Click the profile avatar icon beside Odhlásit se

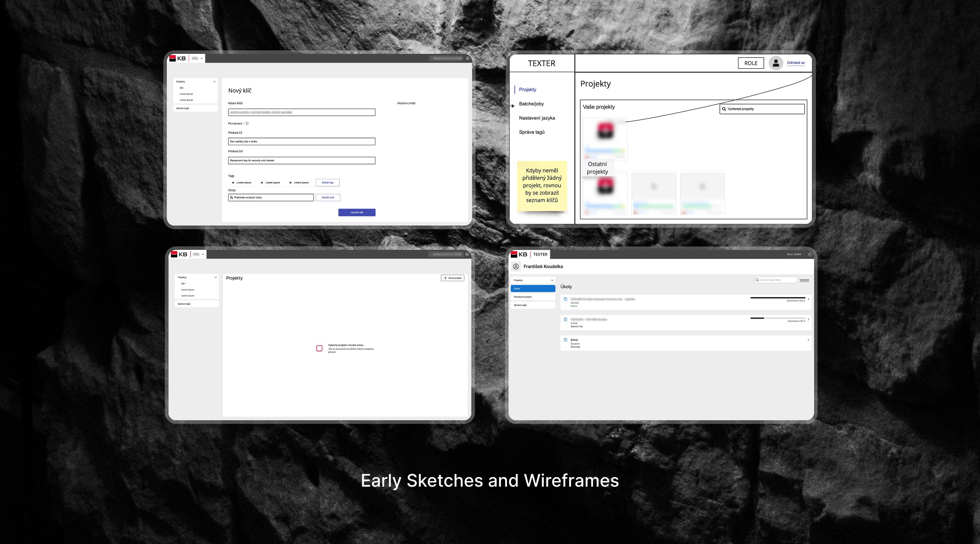775,63
